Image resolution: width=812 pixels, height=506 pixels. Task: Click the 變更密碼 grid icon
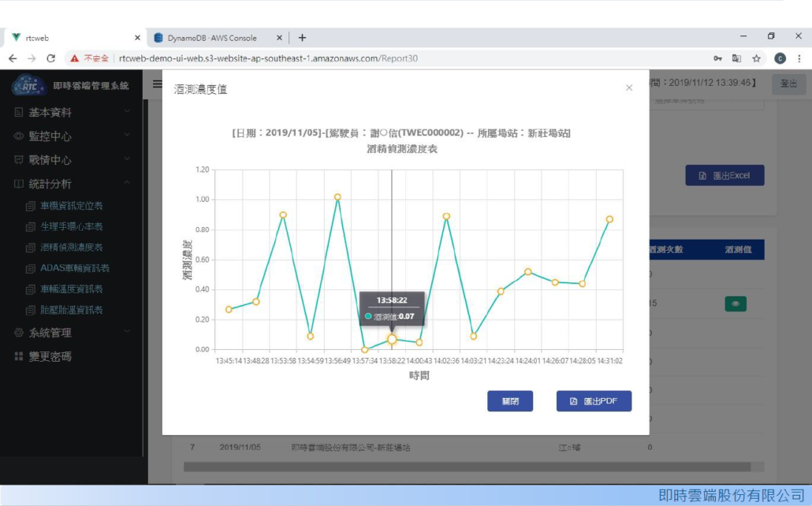coord(19,356)
